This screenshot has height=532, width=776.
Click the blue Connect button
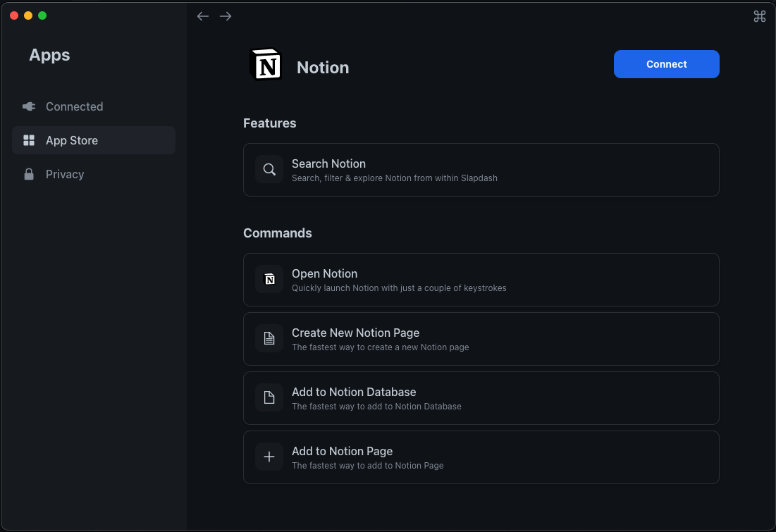(666, 64)
